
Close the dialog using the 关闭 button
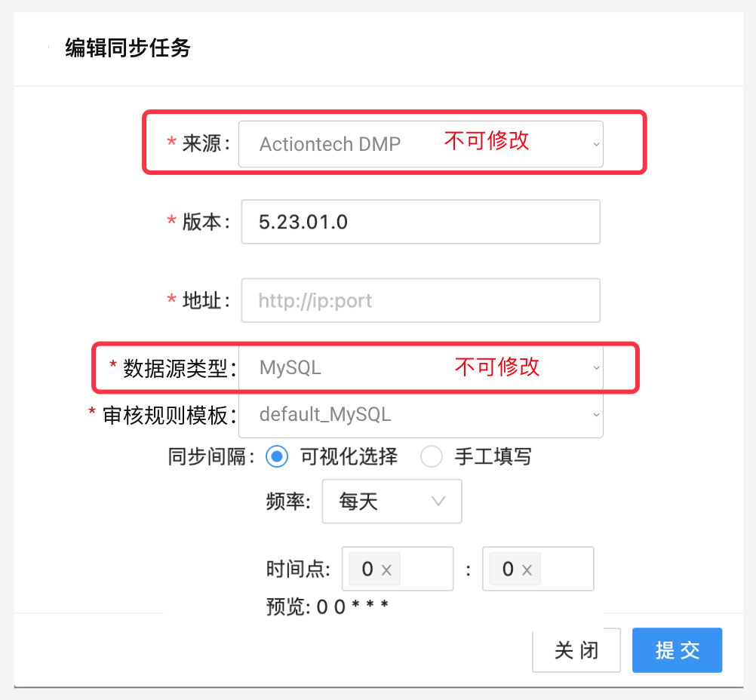(x=576, y=650)
